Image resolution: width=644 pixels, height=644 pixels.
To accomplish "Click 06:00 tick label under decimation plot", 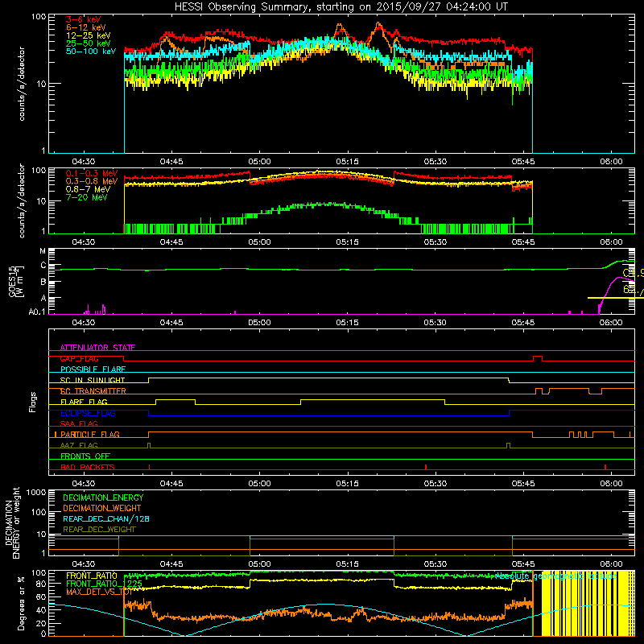I will [611, 564].
